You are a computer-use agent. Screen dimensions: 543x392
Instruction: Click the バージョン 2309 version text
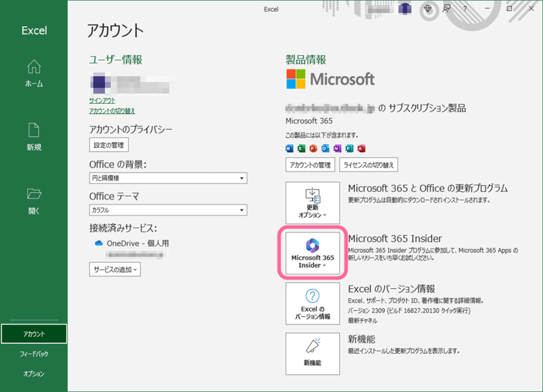(x=409, y=311)
